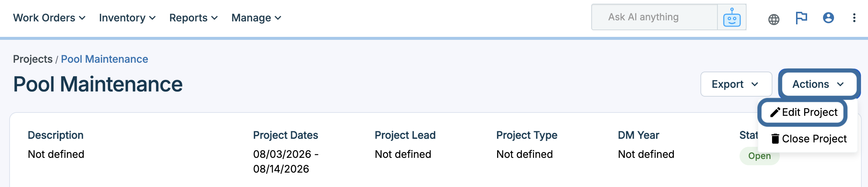Click into the Ask AI anything field
This screenshot has height=187, width=868.
(655, 17)
